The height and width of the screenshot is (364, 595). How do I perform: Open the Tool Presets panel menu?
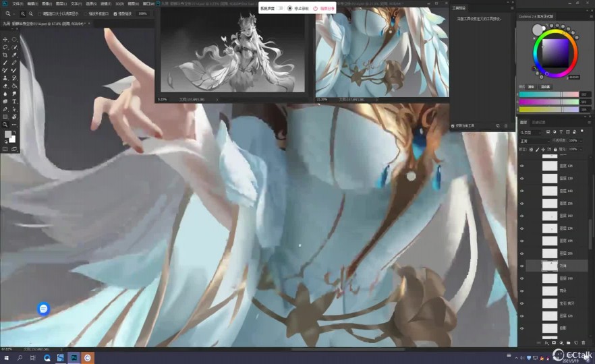pyautogui.click(x=512, y=8)
